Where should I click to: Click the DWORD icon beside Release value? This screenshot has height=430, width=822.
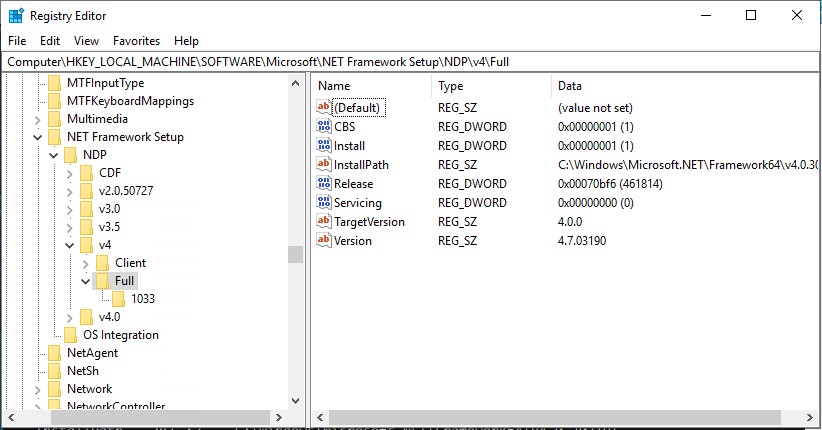324,184
